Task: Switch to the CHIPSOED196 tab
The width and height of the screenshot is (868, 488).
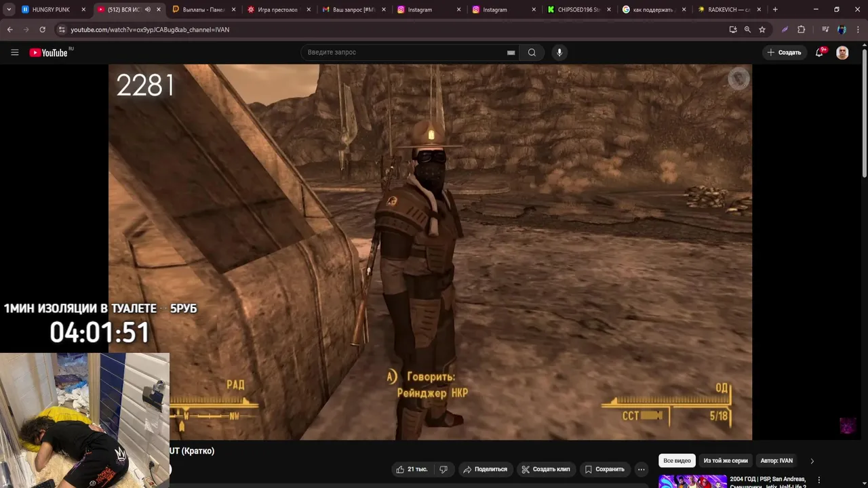Action: click(x=578, y=9)
